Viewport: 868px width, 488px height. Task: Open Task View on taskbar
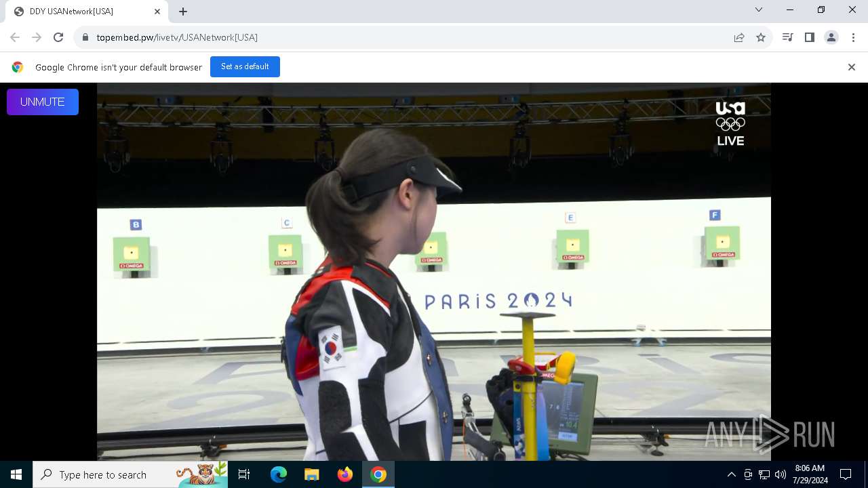(x=244, y=474)
